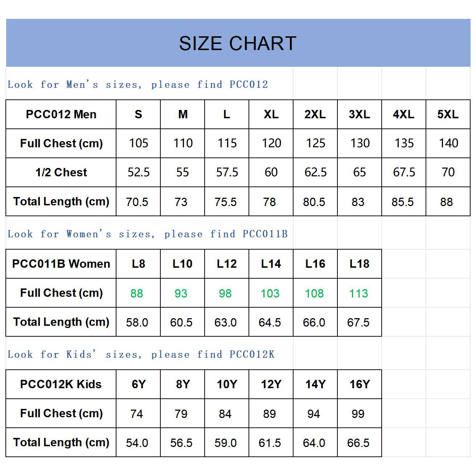Select the PCC011B Women header cell
Image resolution: width=476 pixels, height=476 pixels.
(61, 264)
